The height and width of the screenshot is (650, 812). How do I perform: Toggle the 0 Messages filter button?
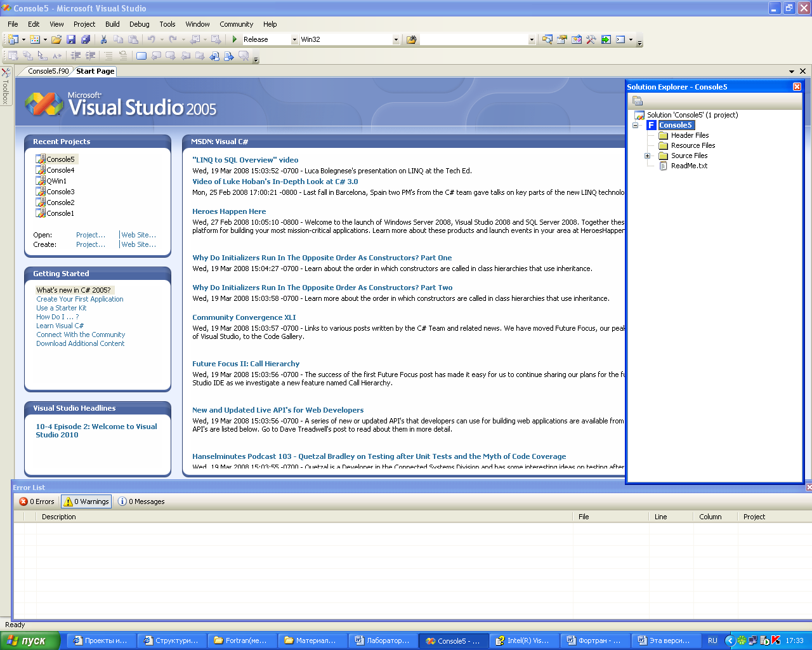tap(141, 501)
